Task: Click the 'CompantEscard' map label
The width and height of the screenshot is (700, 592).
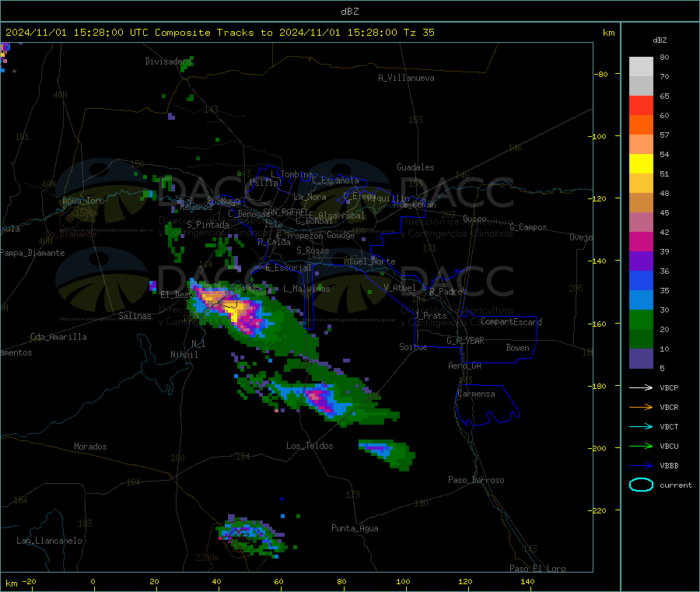Action: (x=511, y=321)
